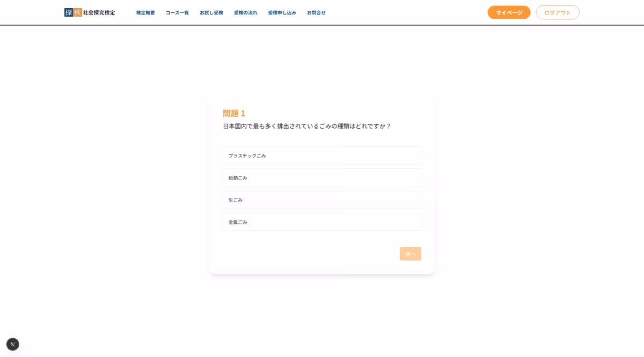Select answer 金属ごみ
The height and width of the screenshot is (357, 644).
click(322, 221)
